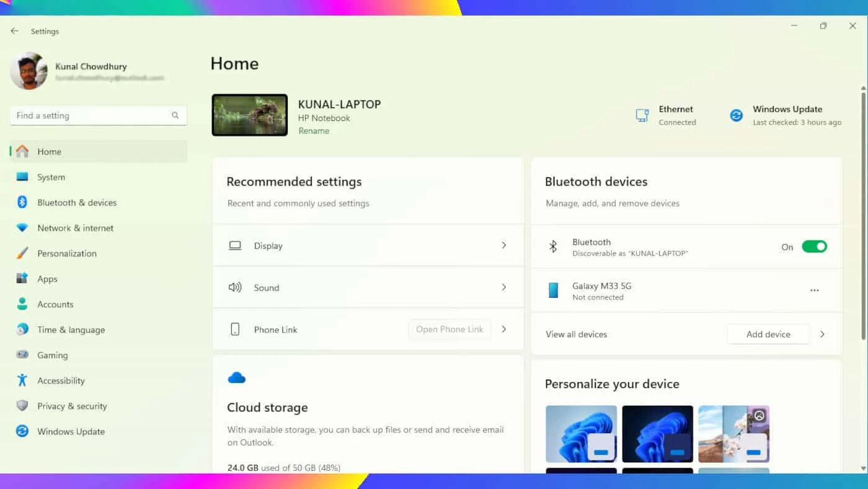Select the light Windows bloom theme
The width and height of the screenshot is (868, 489).
[582, 434]
